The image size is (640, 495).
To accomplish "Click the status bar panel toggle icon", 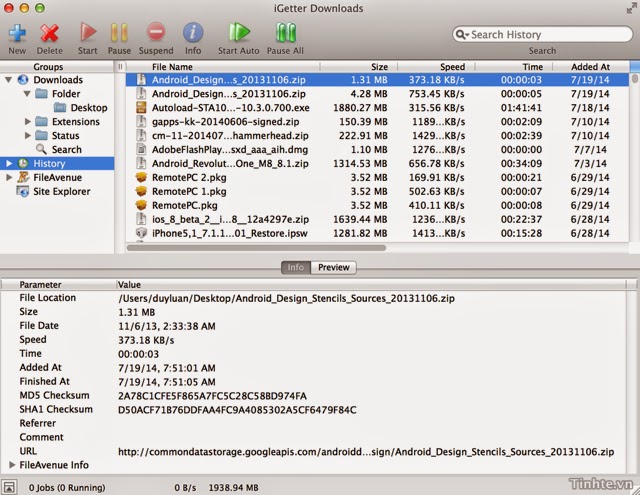I will [x=9, y=487].
